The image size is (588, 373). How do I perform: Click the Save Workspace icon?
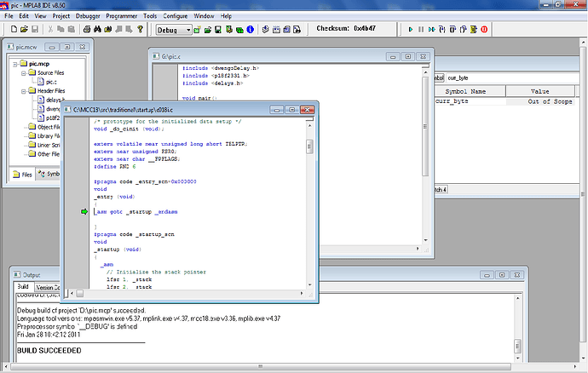[218, 30]
